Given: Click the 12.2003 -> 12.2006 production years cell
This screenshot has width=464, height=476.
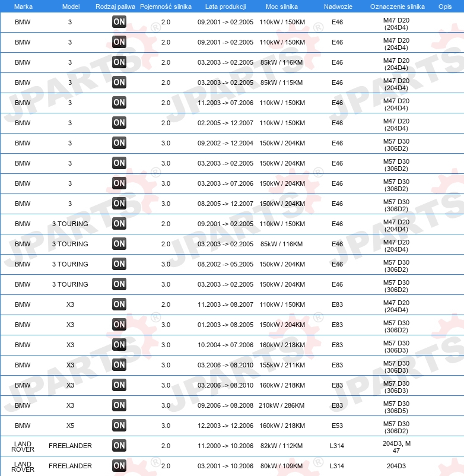Looking at the screenshot, I should [225, 426].
